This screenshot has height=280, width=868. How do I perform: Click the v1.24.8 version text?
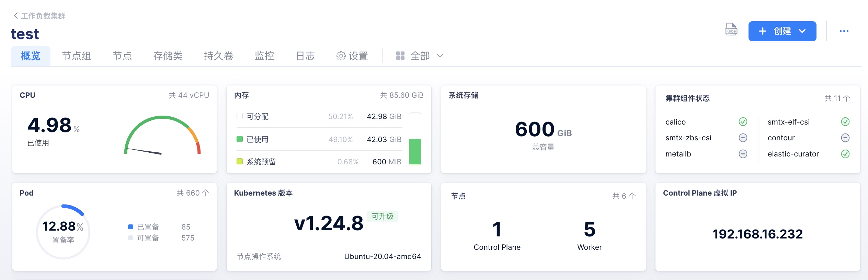tap(329, 223)
